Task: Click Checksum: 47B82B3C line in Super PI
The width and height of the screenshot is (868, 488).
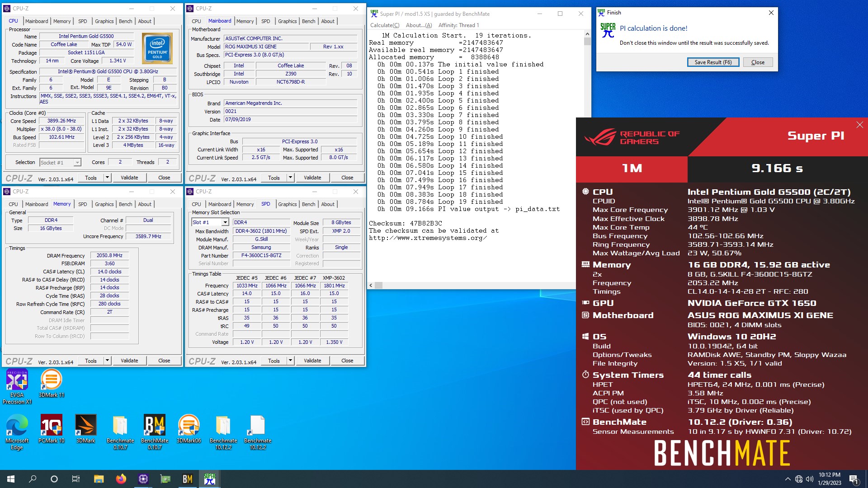Action: pos(406,223)
